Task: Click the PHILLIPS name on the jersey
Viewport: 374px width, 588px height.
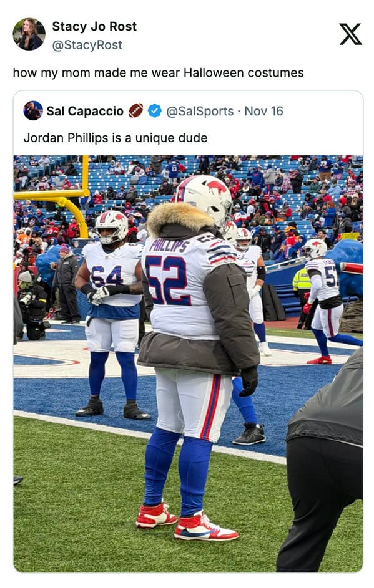Action: 169,246
